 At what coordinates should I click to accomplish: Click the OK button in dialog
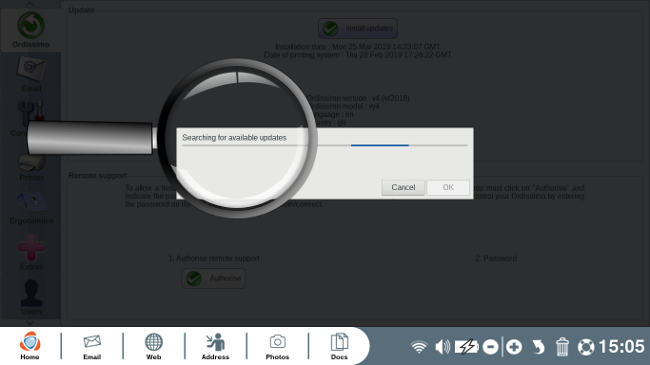click(x=448, y=187)
